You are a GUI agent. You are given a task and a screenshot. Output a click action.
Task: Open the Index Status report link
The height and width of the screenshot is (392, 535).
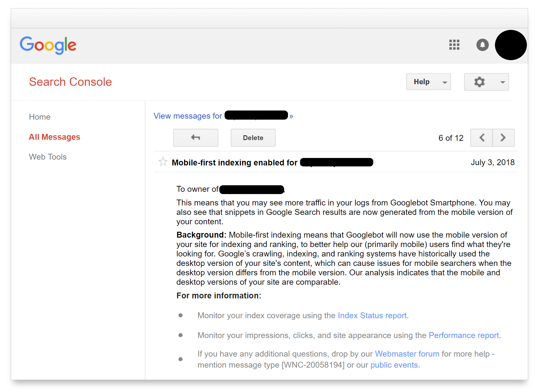click(372, 316)
